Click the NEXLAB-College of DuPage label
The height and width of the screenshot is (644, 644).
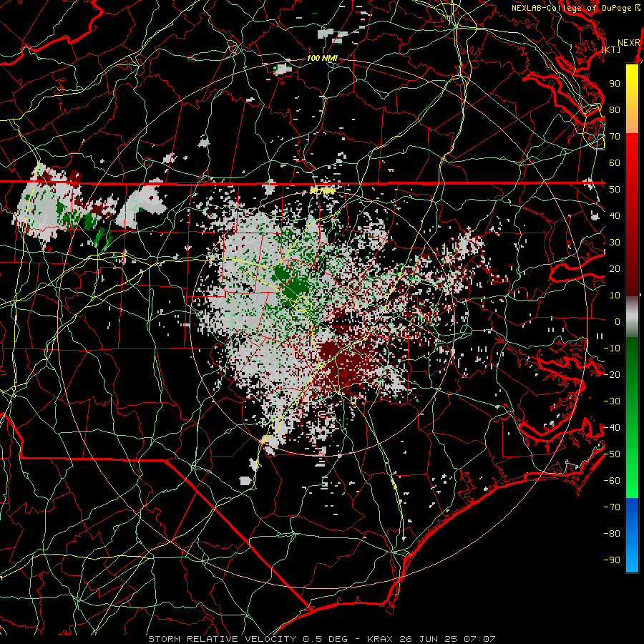(x=573, y=8)
